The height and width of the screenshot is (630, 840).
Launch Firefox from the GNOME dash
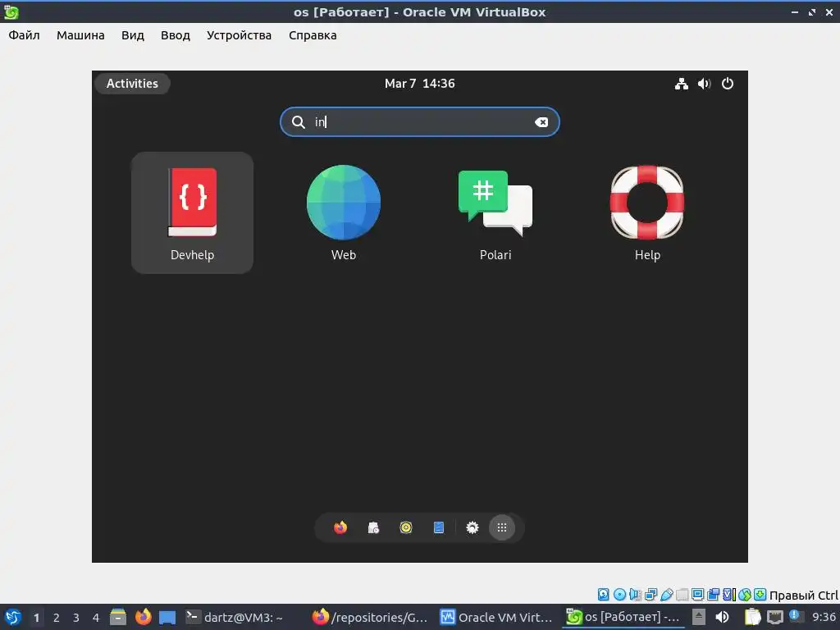tap(340, 527)
